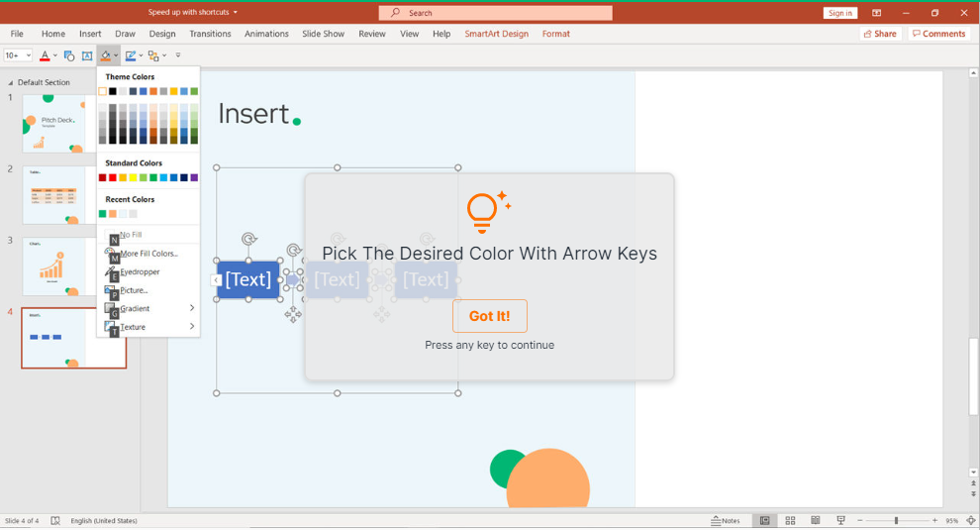Switch to the Design tab
Viewport: 980px width, 530px height.
coord(162,34)
